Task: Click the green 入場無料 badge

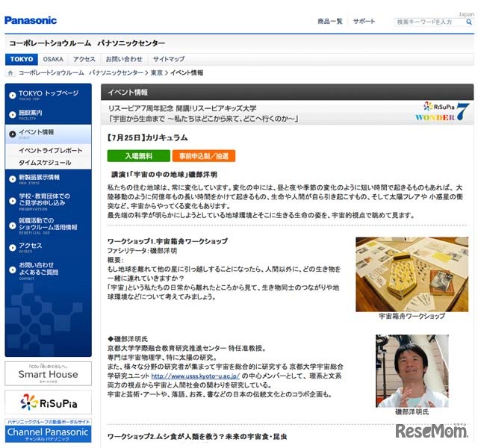Action: (x=139, y=156)
